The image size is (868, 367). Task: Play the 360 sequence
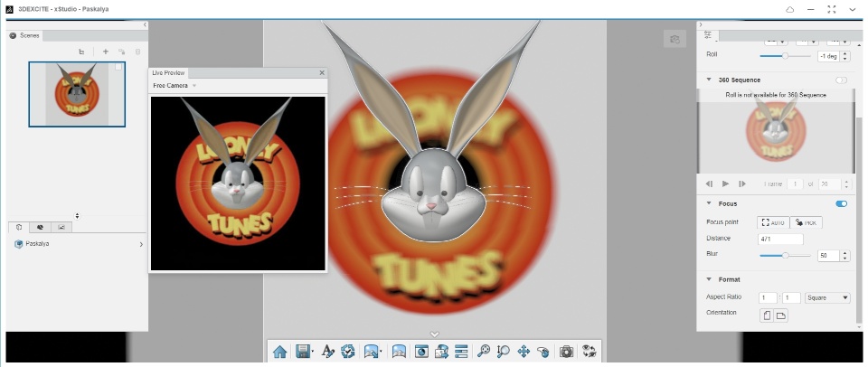coord(726,183)
